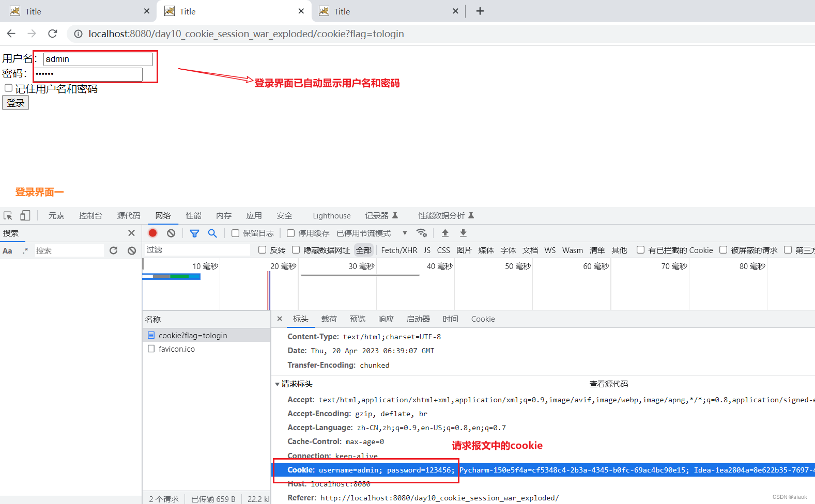815x504 pixels.
Task: Open the Cookie request tab
Action: click(483, 319)
